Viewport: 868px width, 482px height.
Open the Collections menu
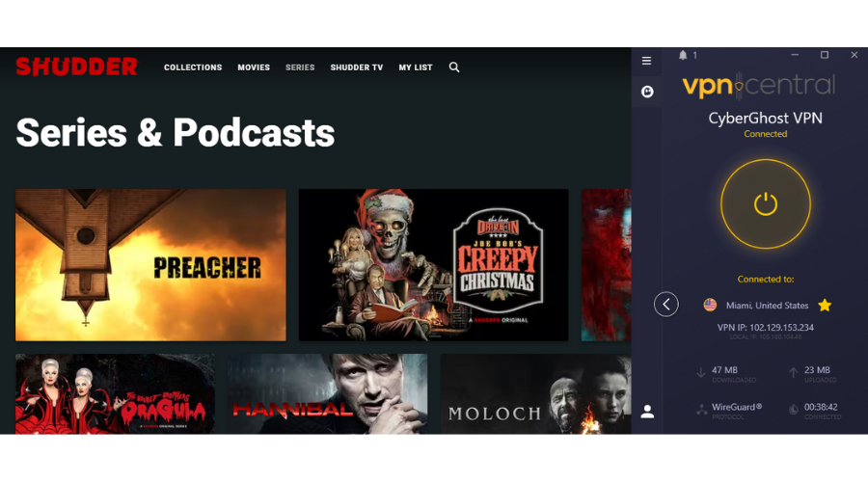coord(193,67)
